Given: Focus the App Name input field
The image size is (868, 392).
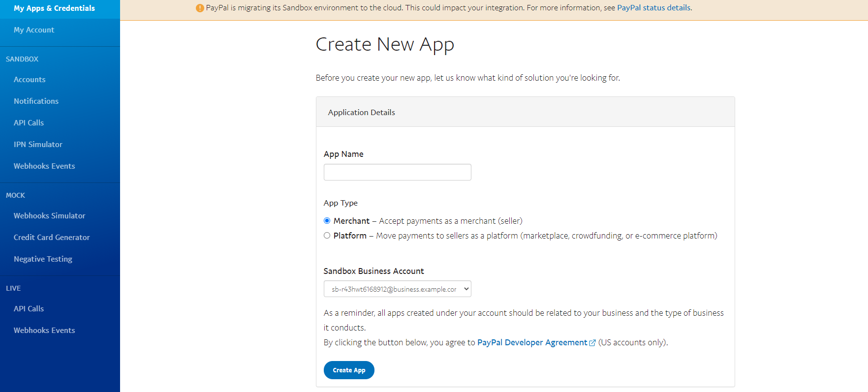Looking at the screenshot, I should point(397,172).
